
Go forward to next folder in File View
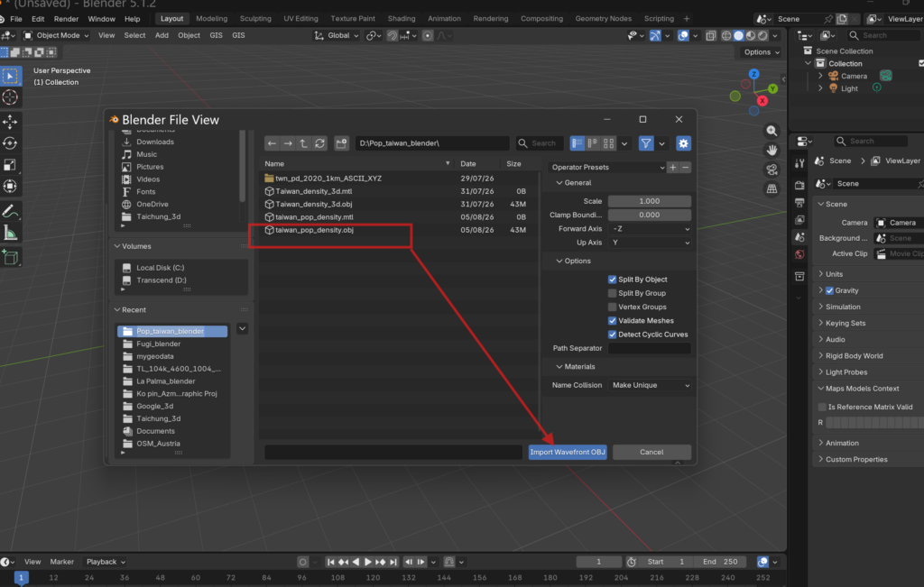288,143
